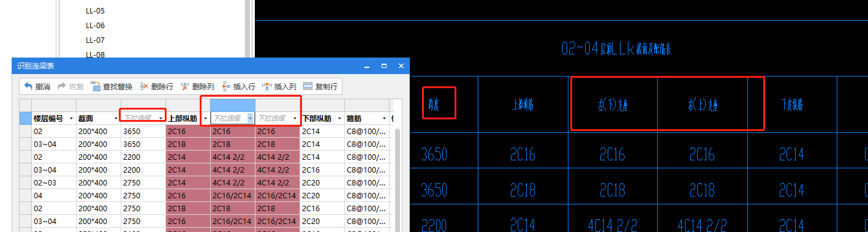Click the 200*400 section cell in the 02~03 row
The height and width of the screenshot is (232, 868).
pyautogui.click(x=99, y=182)
